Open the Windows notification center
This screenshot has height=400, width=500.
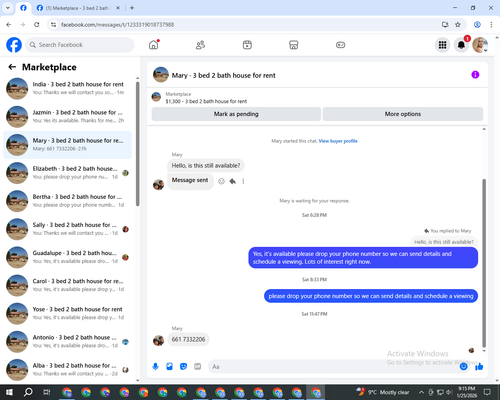[487, 392]
